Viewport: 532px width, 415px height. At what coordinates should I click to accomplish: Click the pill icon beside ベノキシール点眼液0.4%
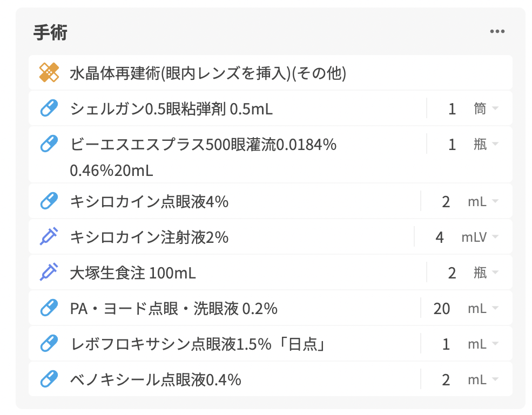(49, 380)
